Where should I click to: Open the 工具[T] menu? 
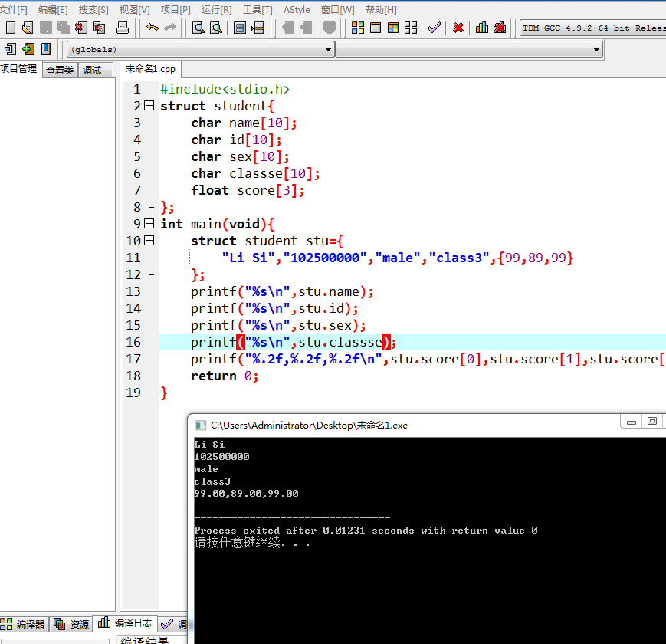click(258, 10)
